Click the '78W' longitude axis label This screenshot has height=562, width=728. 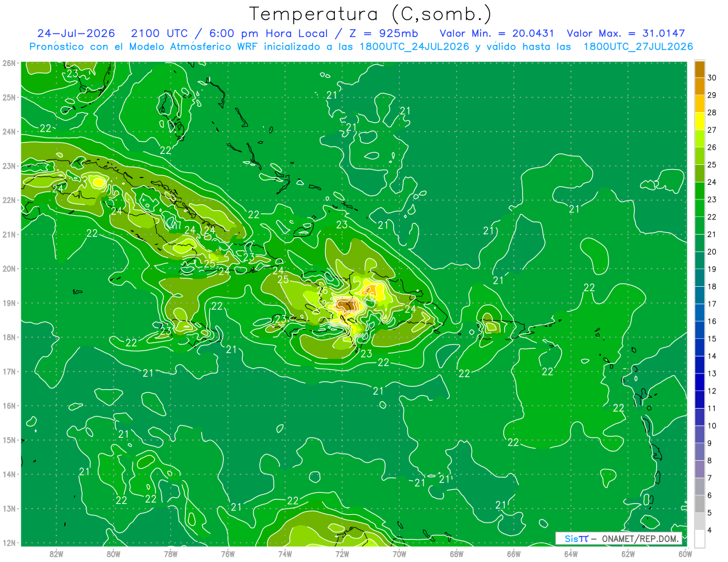[170, 554]
